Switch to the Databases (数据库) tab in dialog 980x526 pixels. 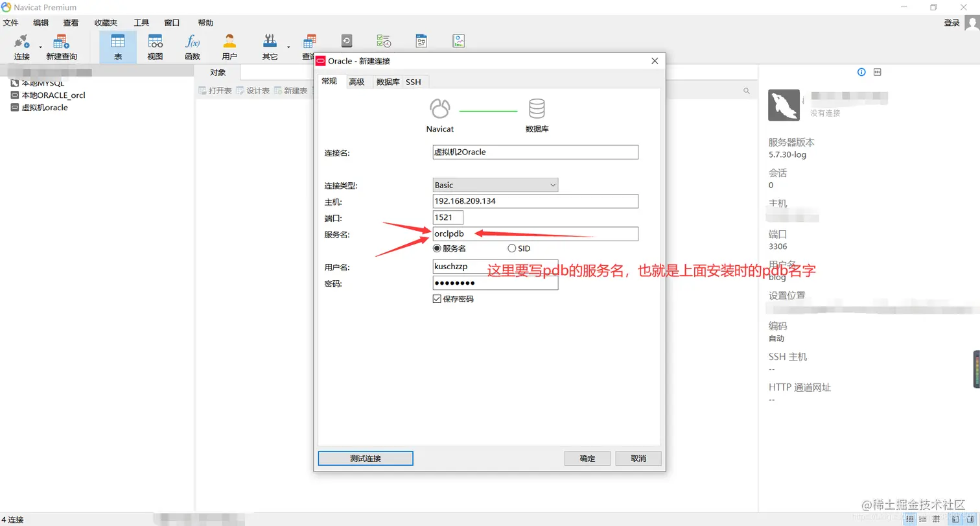(x=388, y=82)
